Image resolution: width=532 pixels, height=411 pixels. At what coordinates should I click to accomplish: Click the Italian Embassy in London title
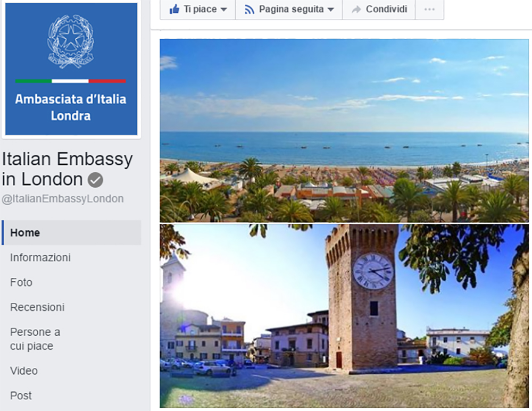(67, 169)
